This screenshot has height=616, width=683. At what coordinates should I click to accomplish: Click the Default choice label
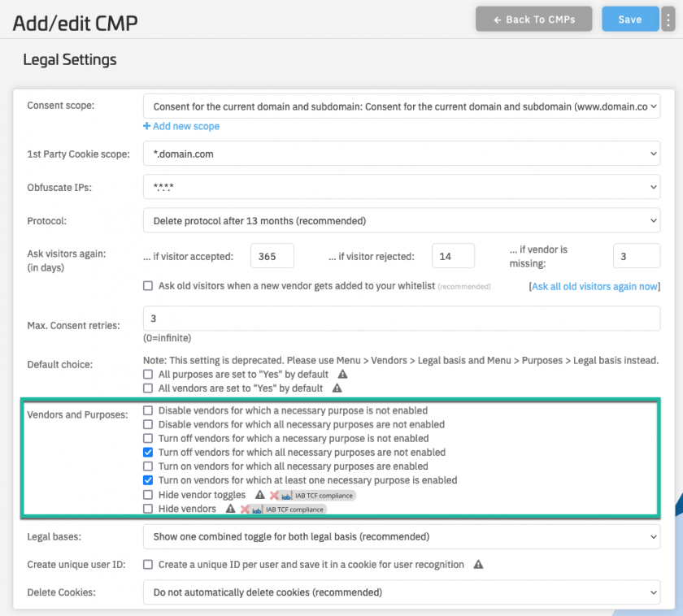(60, 365)
